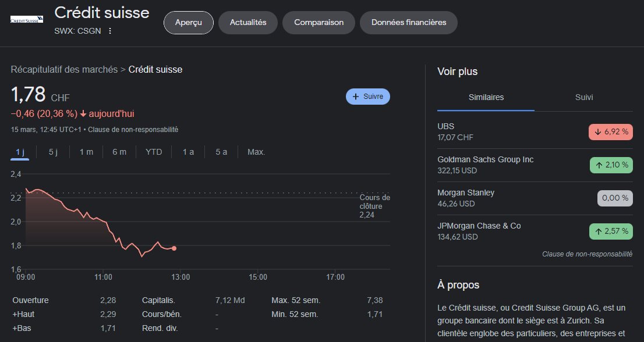This screenshot has height=342, width=644.
Task: Click the 17,07 CHF price under UBS
Action: tap(455, 137)
